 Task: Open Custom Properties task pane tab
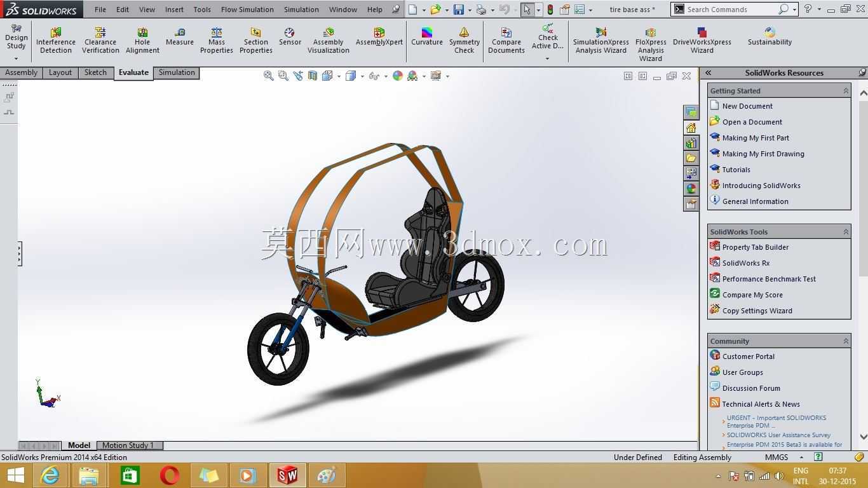(691, 204)
